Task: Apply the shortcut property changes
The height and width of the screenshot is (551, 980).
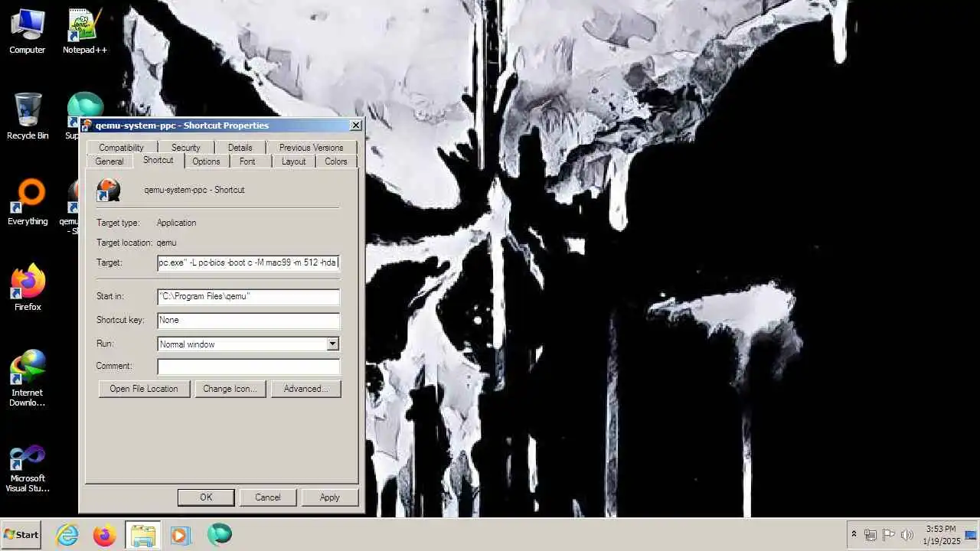Action: tap(329, 497)
